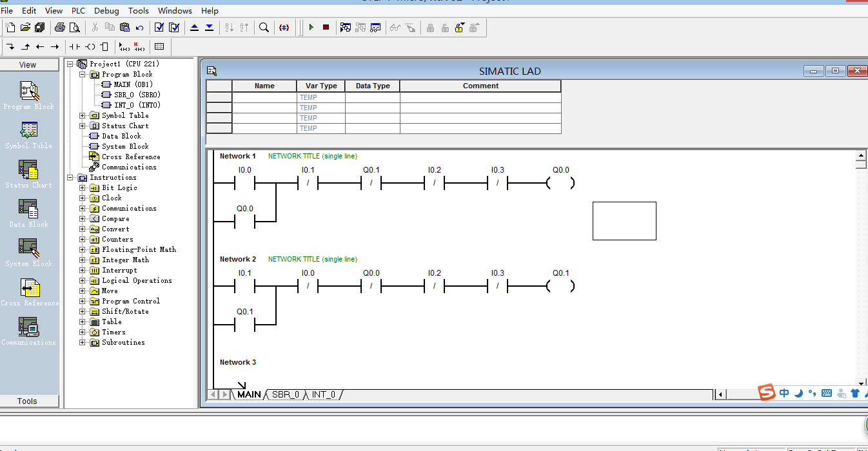
Task: Open the System Block tree item
Action: (125, 146)
